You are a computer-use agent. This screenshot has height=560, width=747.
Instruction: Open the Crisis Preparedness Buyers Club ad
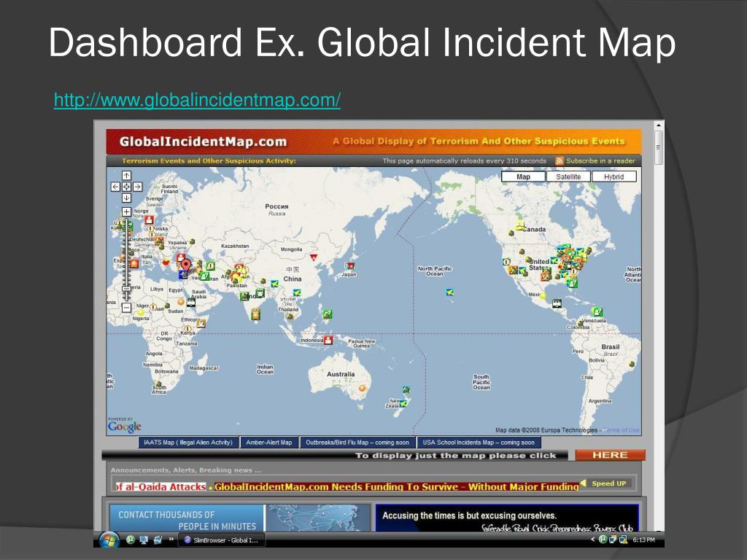[507, 518]
